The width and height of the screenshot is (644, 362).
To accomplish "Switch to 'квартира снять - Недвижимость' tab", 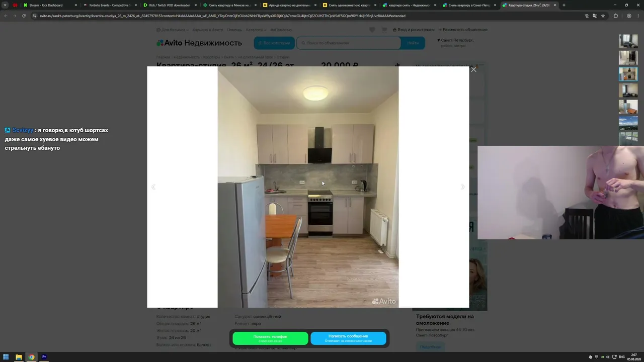I will [409, 5].
